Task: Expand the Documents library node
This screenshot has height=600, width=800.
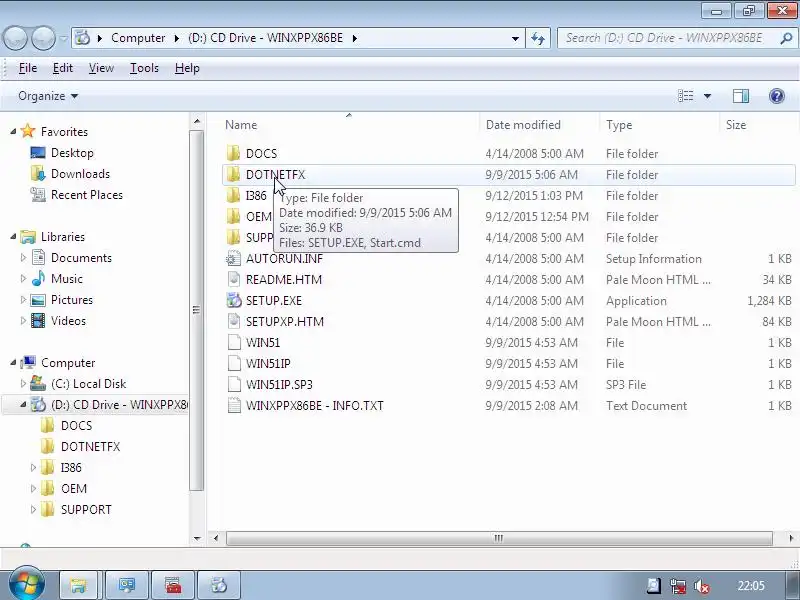Action: (23, 258)
